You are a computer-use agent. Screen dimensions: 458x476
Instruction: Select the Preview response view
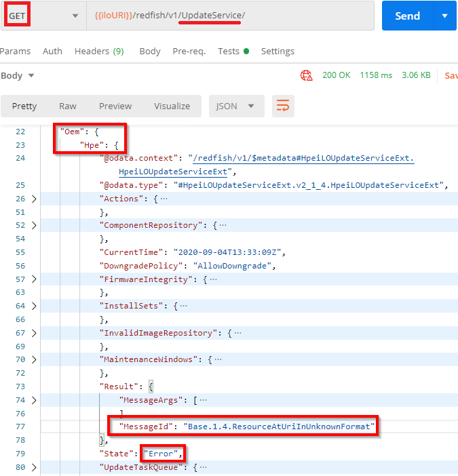click(115, 106)
